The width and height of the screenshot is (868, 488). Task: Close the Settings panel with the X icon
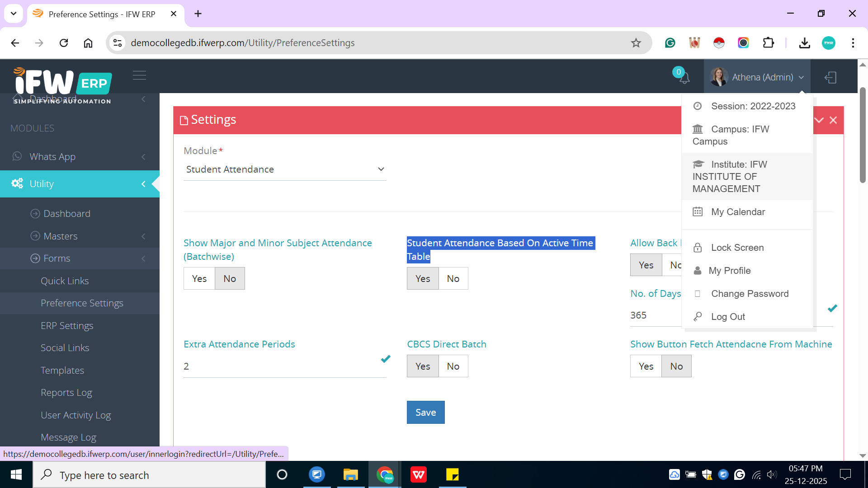[833, 120]
